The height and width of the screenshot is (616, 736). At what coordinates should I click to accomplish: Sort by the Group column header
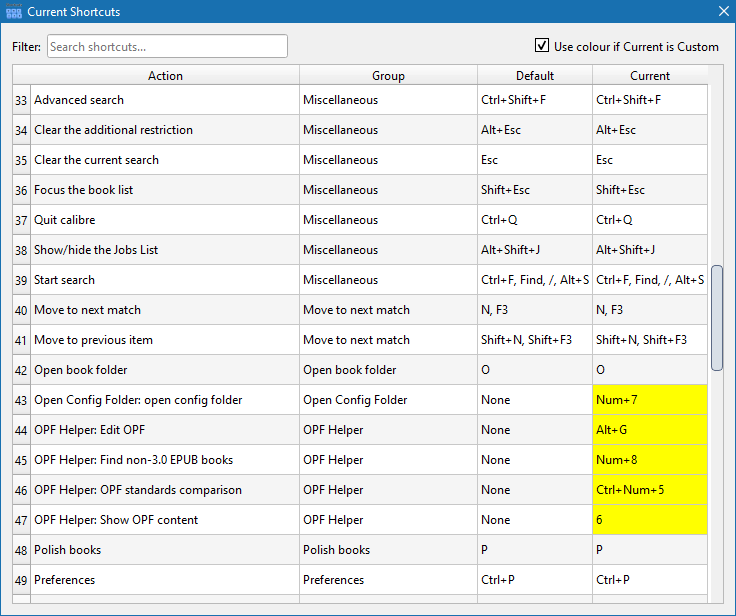tap(388, 75)
